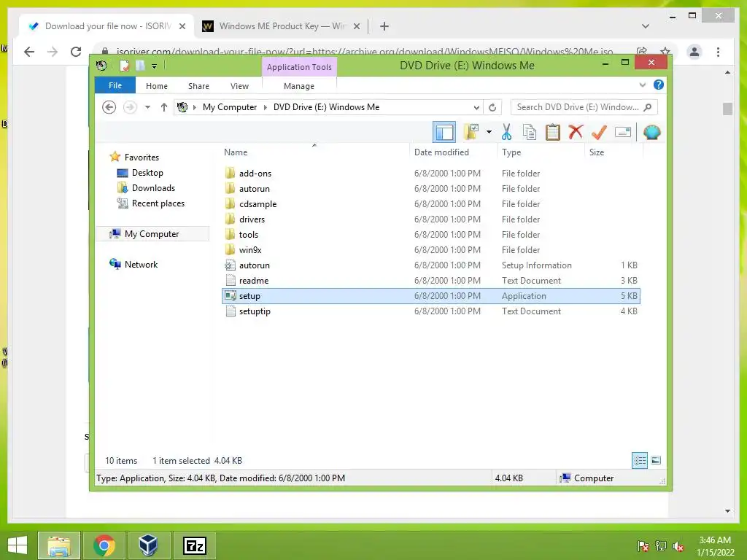
Task: Click the Classic Shell settings icon
Action: 651,132
